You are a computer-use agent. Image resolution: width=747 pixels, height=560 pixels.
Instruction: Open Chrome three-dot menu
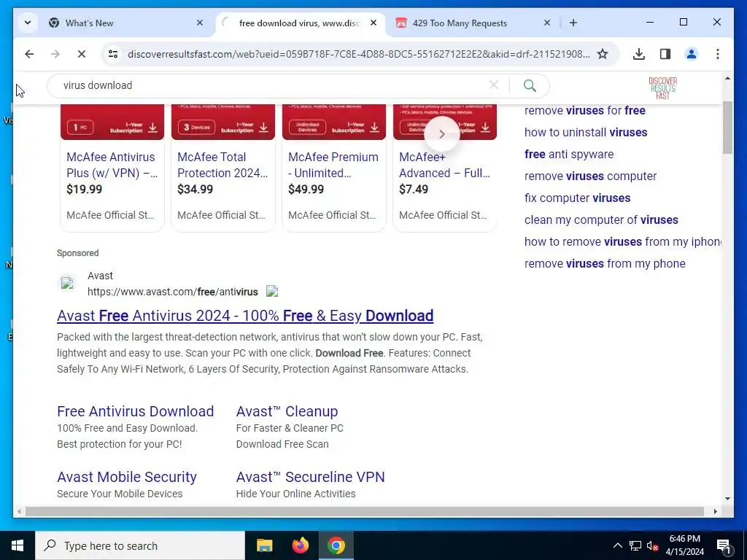tap(718, 54)
